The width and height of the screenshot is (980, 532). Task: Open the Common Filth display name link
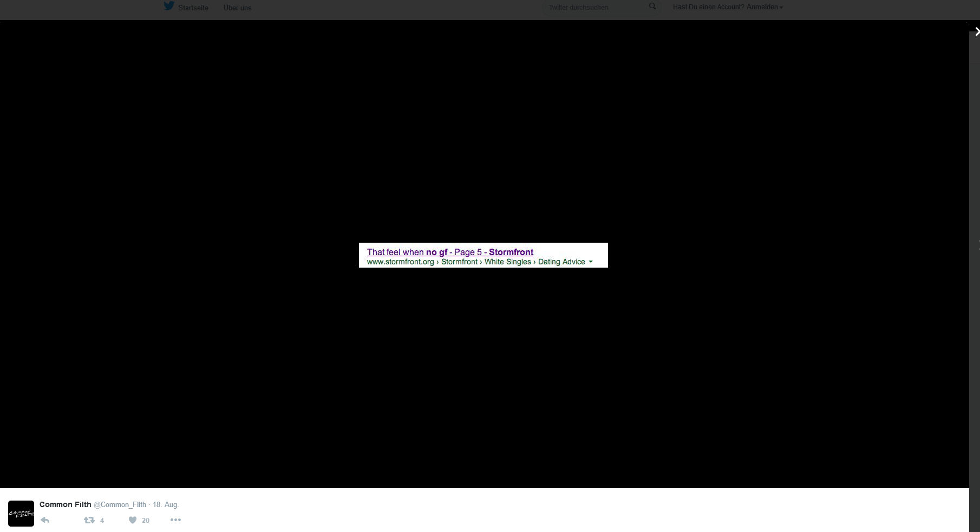pyautogui.click(x=66, y=504)
